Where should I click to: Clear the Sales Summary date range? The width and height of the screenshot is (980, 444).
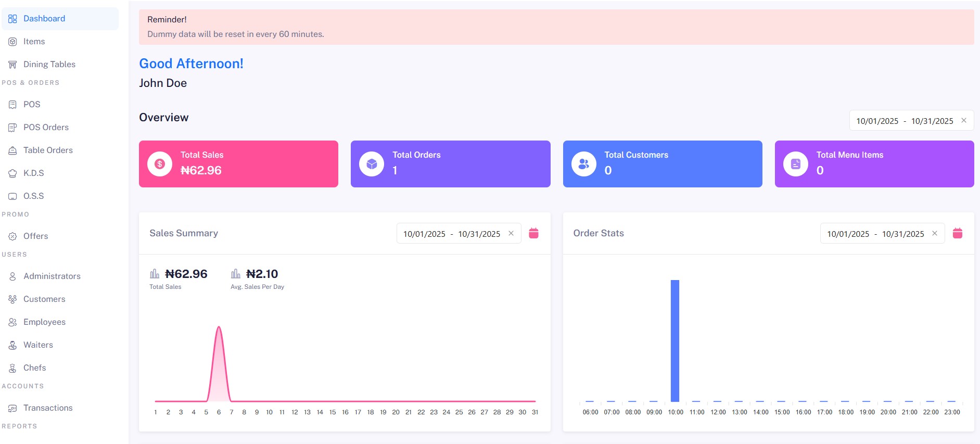coord(511,233)
